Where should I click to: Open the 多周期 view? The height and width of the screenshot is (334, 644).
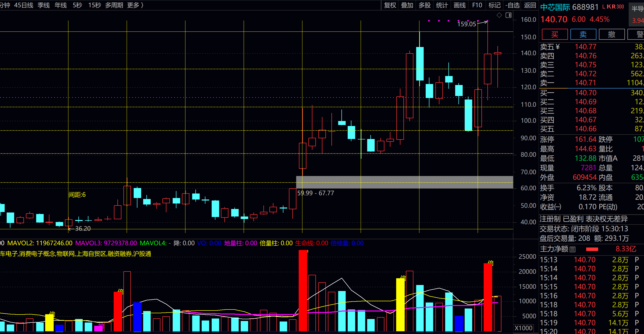114,5
